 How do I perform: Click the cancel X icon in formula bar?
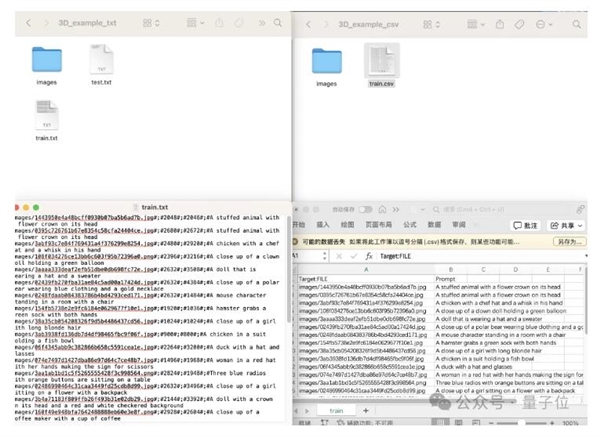[x=339, y=256]
